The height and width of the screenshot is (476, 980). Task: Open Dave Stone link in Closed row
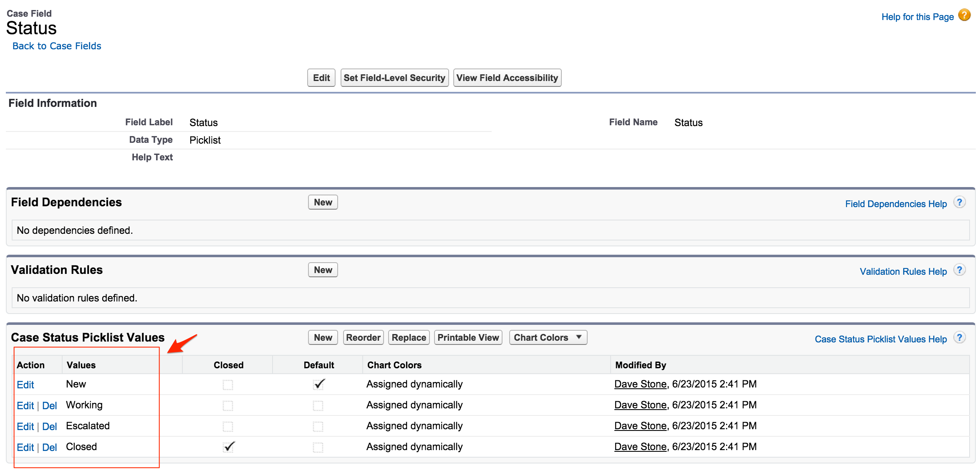[x=640, y=447]
